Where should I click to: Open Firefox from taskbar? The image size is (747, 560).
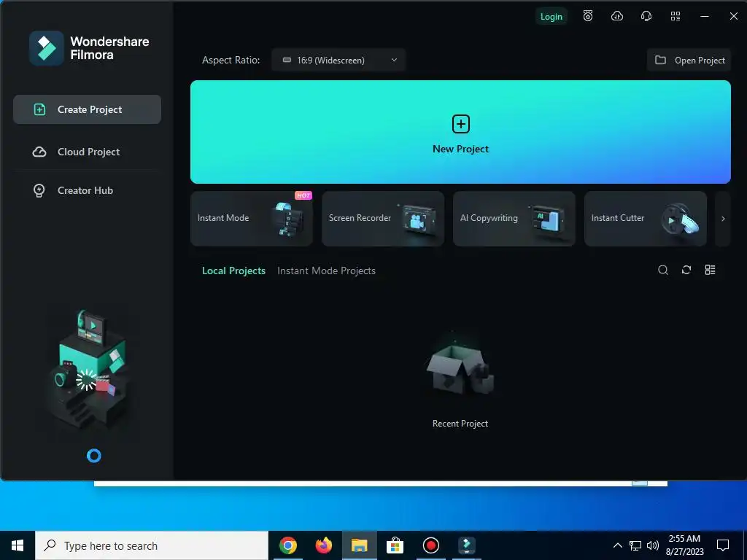pyautogui.click(x=324, y=545)
